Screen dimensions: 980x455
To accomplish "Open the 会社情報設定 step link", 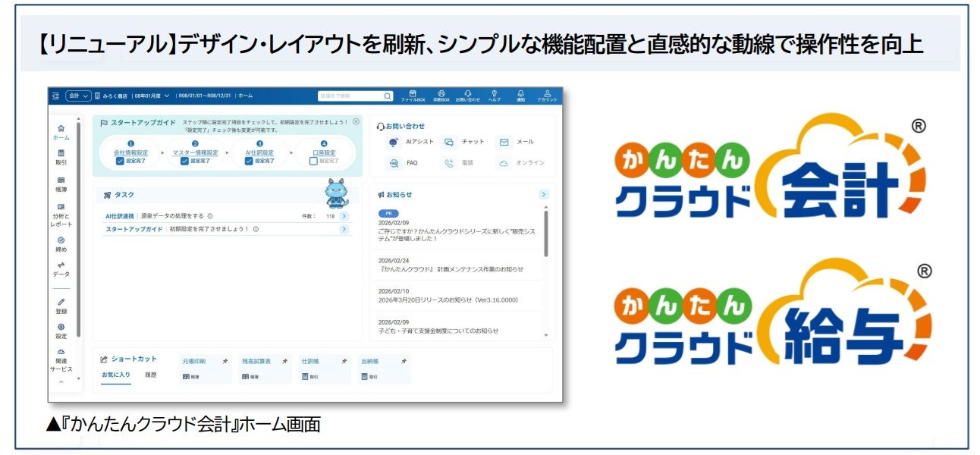I will tap(130, 152).
